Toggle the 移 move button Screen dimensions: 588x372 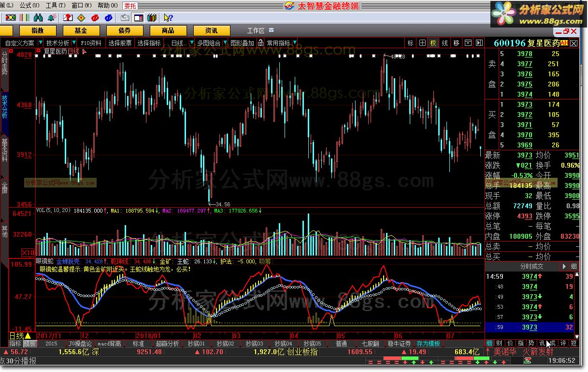[457, 43]
